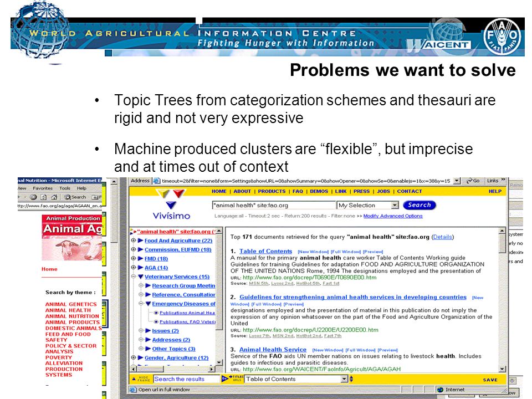Screen dimensions: 532x399
Task: Click the HELP link in Vivisimo header
Action: [495, 191]
